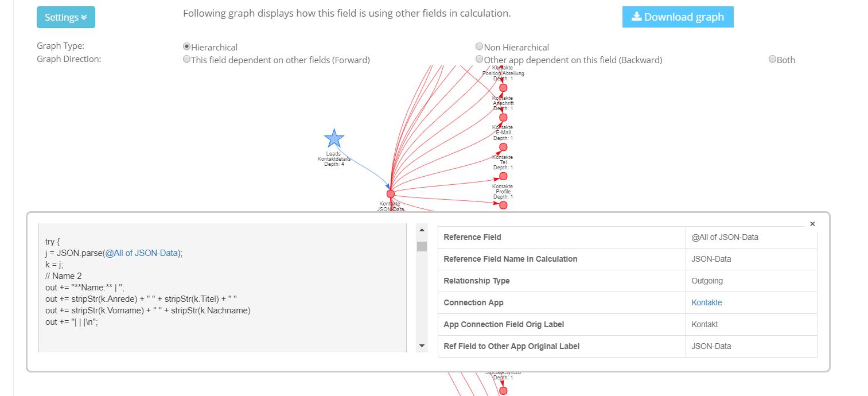Click the blue Leads Kontaktdetails star node
Screen dimensions: 868x396
334,138
